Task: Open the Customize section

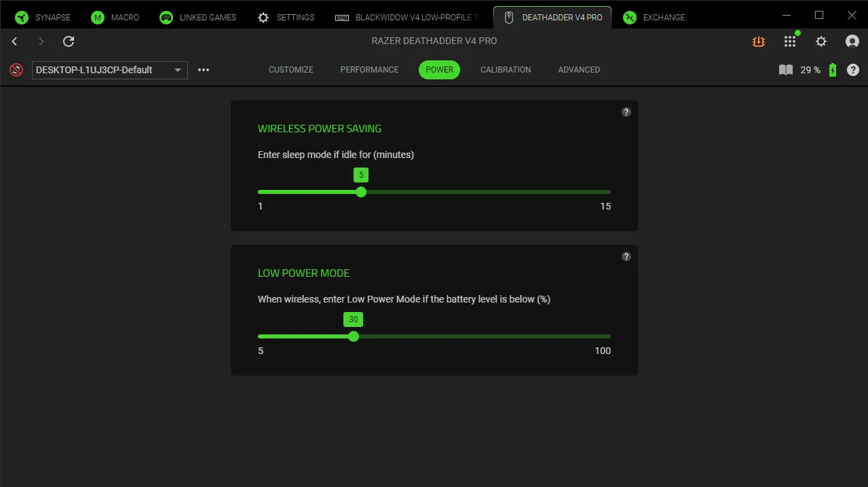Action: pos(291,70)
